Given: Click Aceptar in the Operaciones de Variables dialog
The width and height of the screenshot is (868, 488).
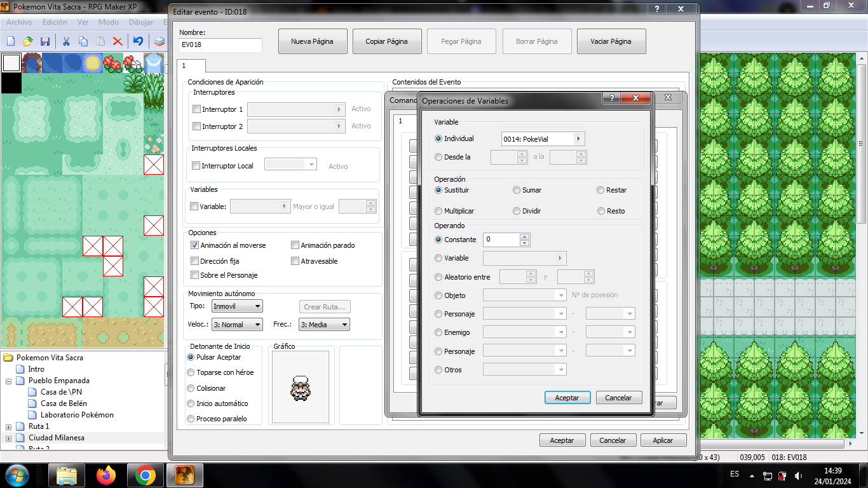Looking at the screenshot, I should 567,398.
